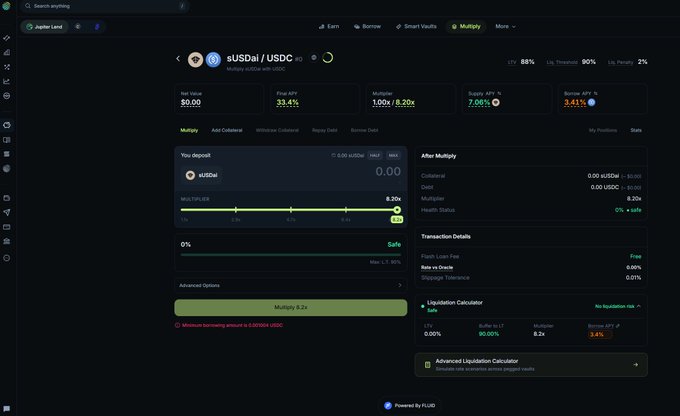Open the book icon in left sidebar

coord(7,140)
